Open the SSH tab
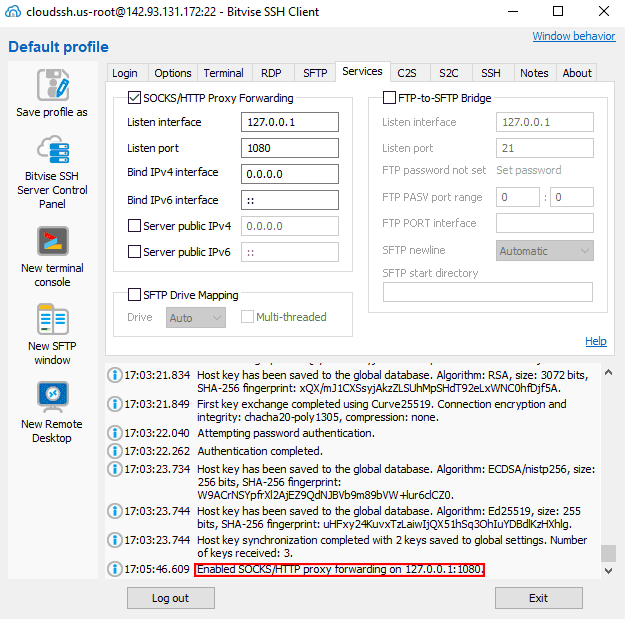This screenshot has width=625, height=619. pyautogui.click(x=491, y=73)
